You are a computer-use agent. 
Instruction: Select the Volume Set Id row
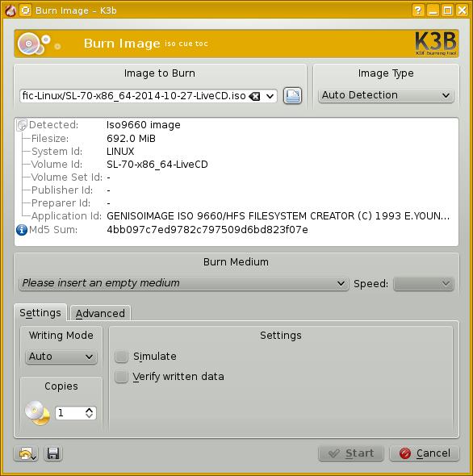click(236, 177)
